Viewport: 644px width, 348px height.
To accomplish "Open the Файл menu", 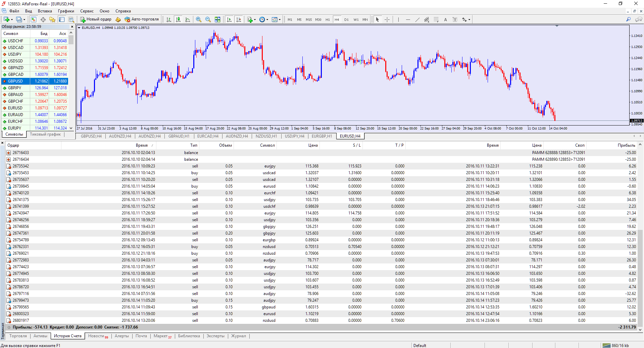I will click(x=14, y=11).
